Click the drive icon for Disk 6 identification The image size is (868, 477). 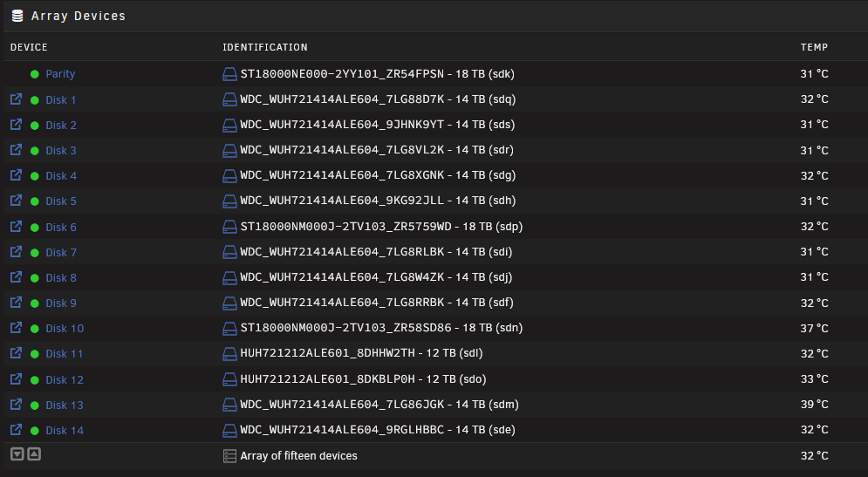(x=229, y=227)
